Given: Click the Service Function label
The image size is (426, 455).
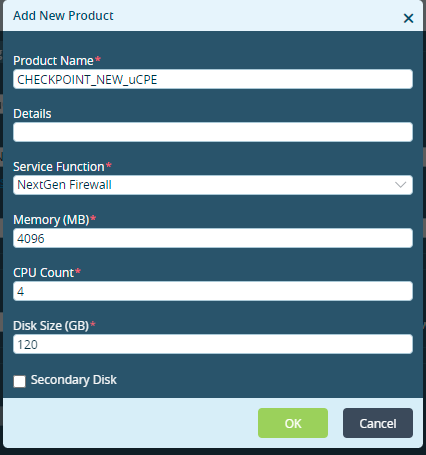Looking at the screenshot, I should pos(59,166).
